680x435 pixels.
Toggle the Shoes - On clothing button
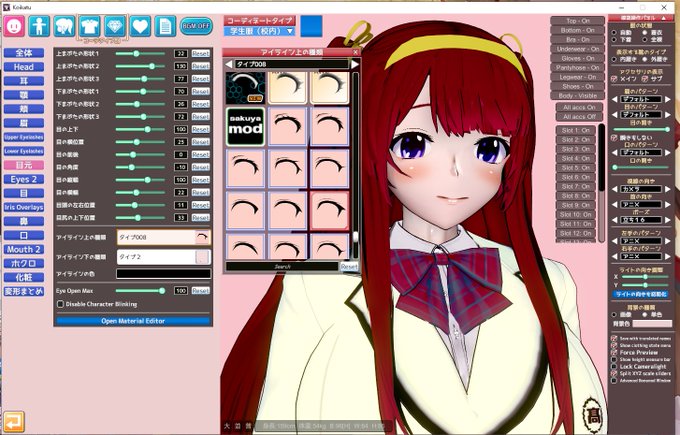[x=578, y=86]
